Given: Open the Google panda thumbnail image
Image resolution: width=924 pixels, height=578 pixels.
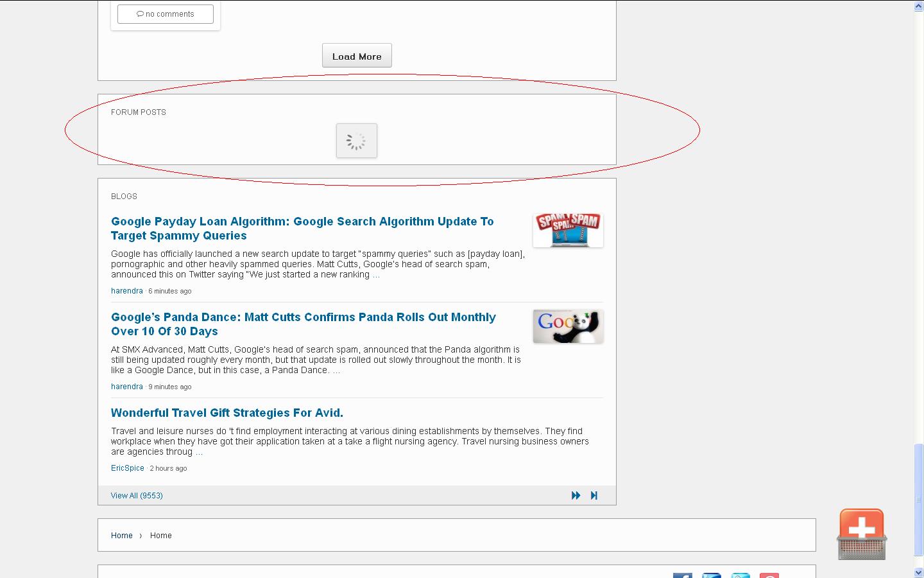Looking at the screenshot, I should tap(568, 326).
